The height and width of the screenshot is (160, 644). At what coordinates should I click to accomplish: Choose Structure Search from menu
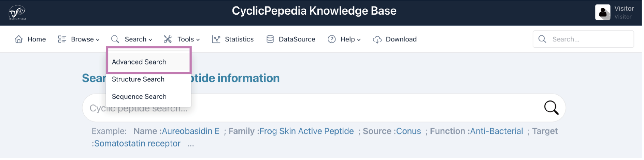click(148, 79)
